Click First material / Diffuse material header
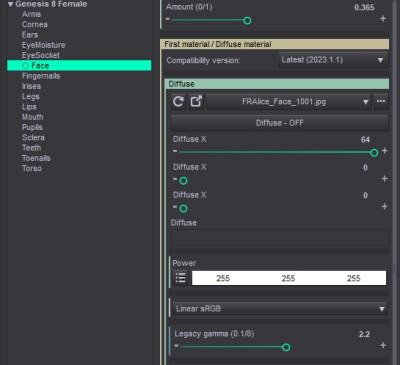This screenshot has height=365, width=400. [275, 44]
